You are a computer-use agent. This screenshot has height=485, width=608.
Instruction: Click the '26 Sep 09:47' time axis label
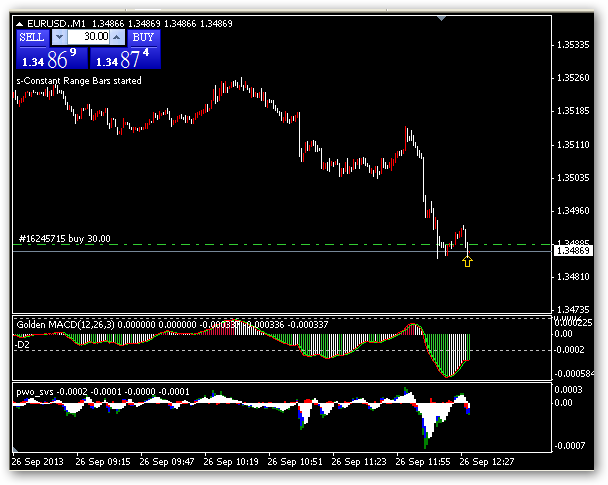(167, 462)
